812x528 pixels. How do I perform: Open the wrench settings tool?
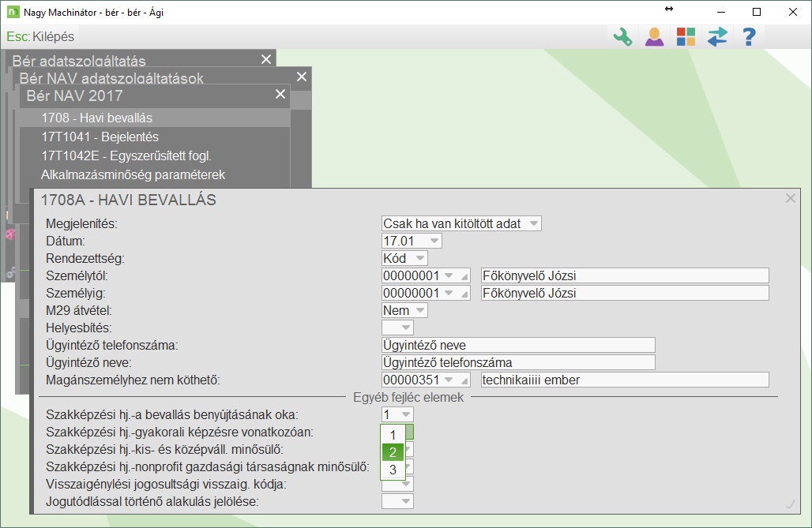click(623, 37)
